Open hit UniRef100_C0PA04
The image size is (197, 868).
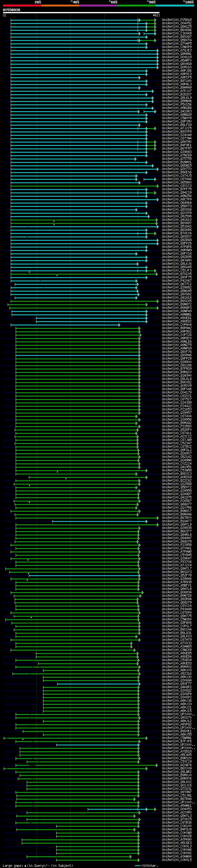pyautogui.click(x=177, y=325)
